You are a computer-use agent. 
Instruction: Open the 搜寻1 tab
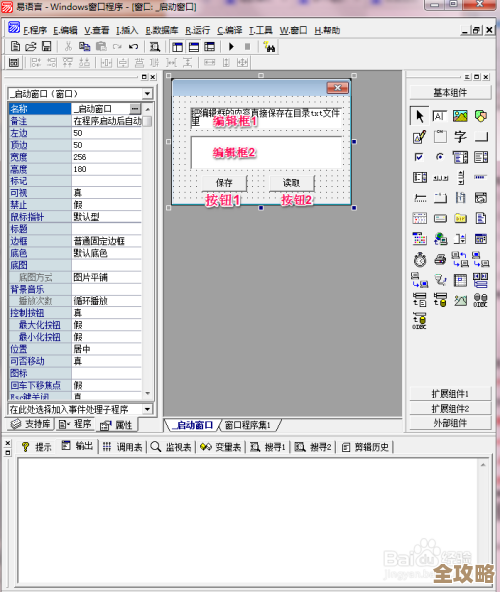(x=268, y=447)
